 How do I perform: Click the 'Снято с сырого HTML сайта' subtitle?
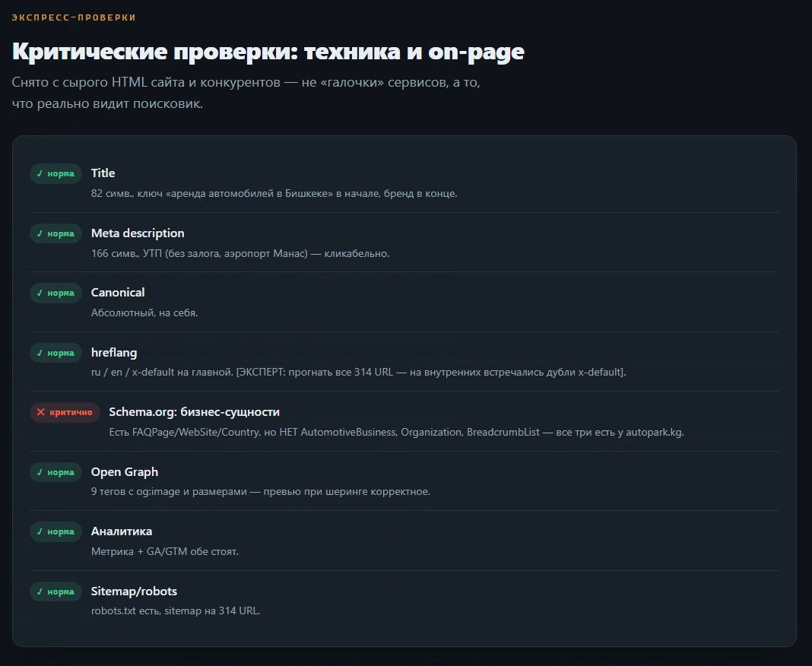246,94
